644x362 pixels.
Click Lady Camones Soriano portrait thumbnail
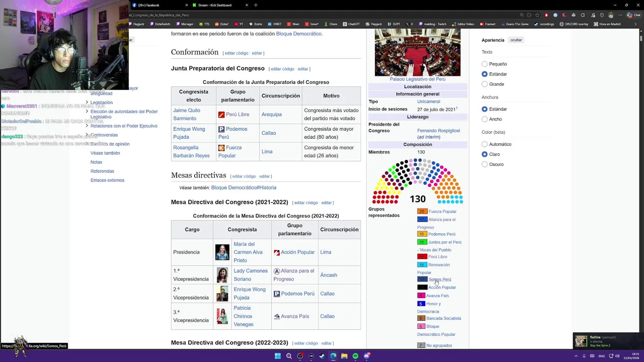pyautogui.click(x=222, y=275)
